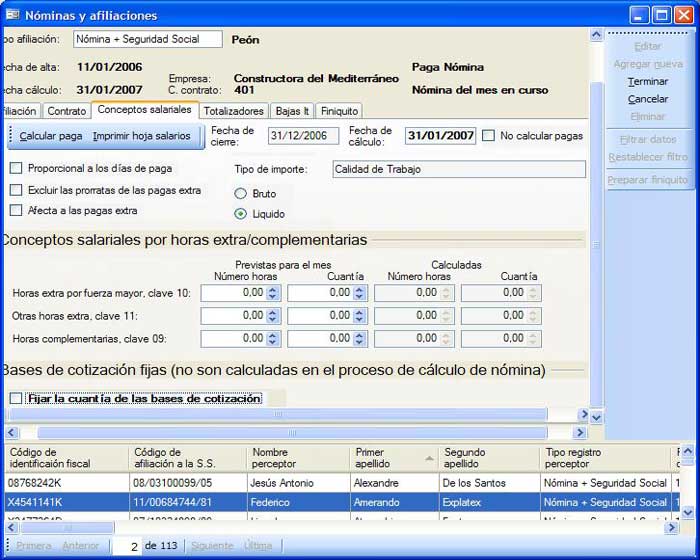Sort by the Primer apellido column header

click(x=390, y=458)
